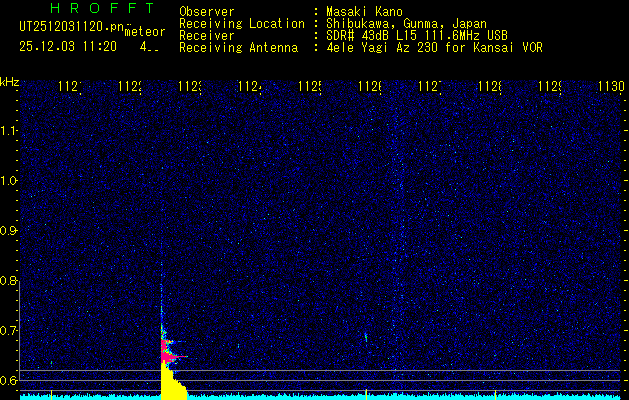This screenshot has width=629, height=400.
Task: Click the 0.6 kHz frequency tick
Action: (9, 381)
